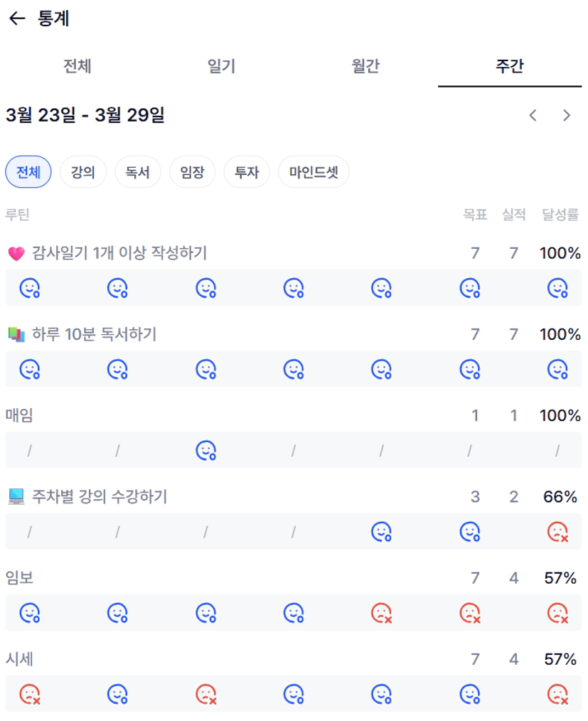
Task: Select the 독서 filter chip
Action: click(138, 172)
